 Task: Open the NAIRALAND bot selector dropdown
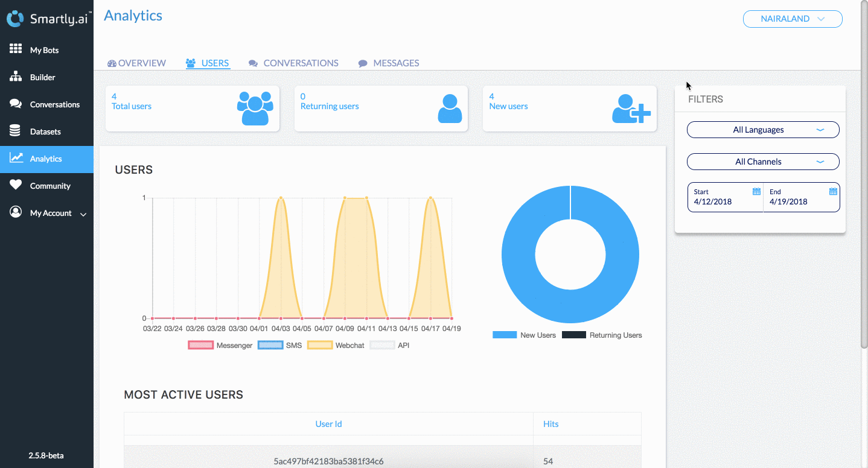point(793,19)
